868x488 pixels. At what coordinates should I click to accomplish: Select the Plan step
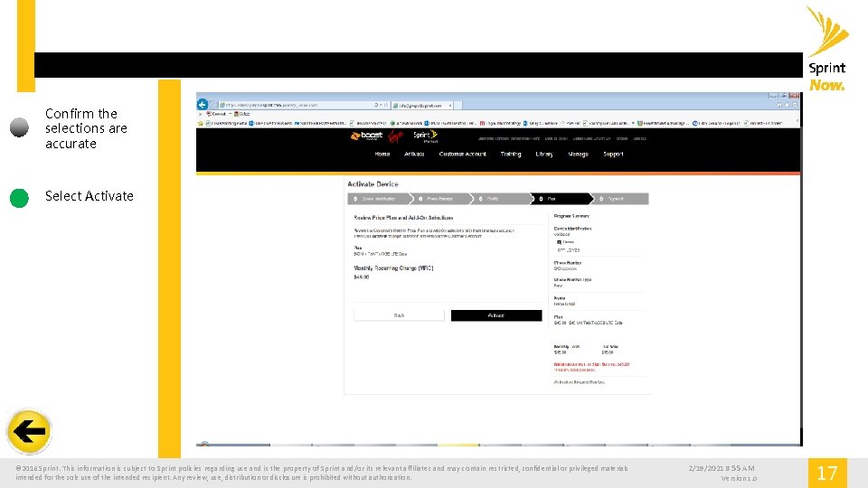click(561, 199)
